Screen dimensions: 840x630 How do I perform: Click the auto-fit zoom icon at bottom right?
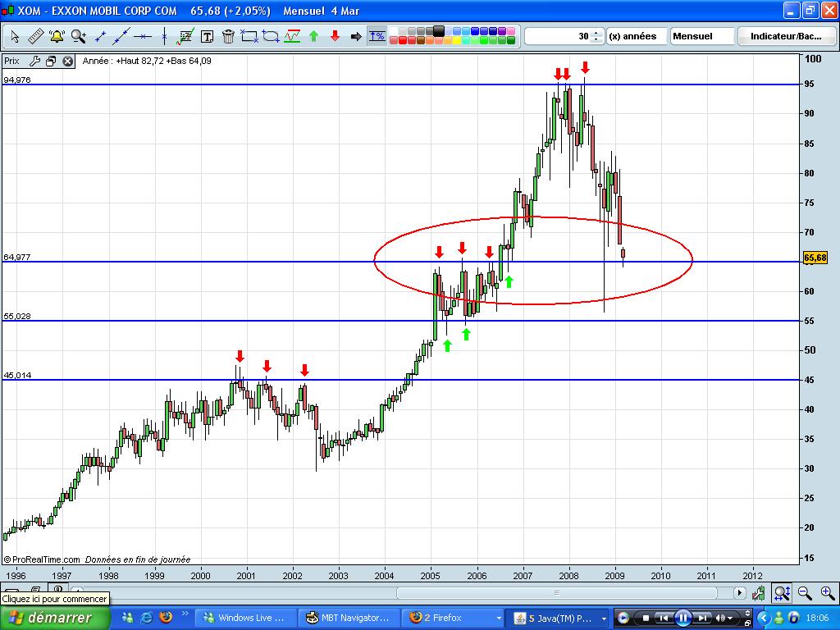click(782, 592)
